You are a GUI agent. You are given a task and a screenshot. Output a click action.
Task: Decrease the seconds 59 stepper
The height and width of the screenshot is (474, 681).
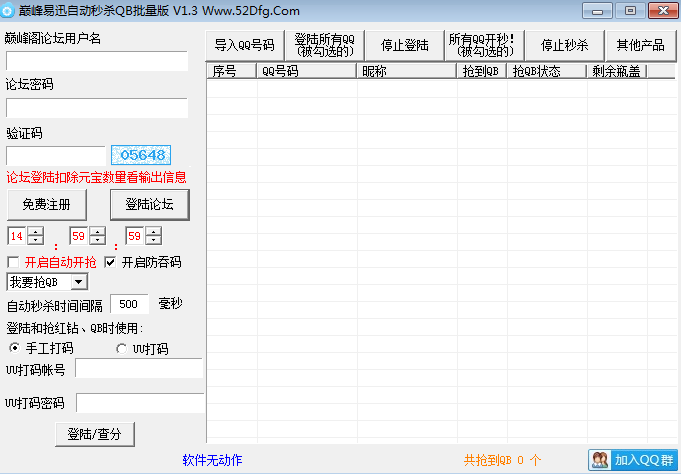pyautogui.click(x=154, y=240)
